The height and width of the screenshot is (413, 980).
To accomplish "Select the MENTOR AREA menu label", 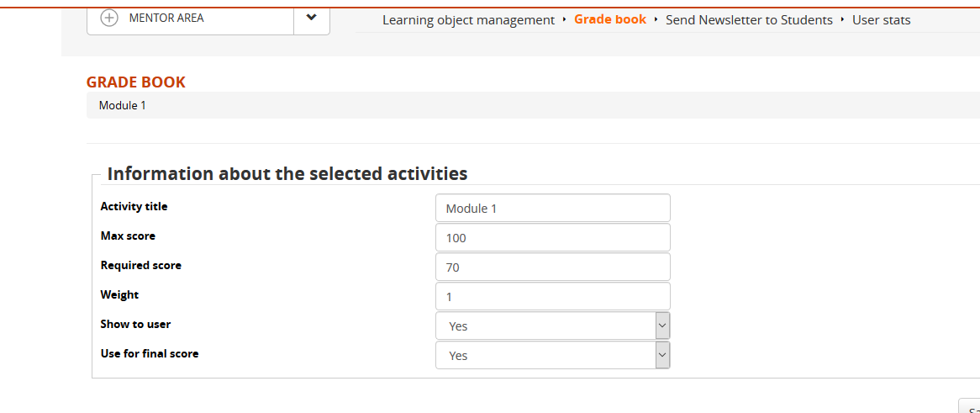I will (x=166, y=19).
